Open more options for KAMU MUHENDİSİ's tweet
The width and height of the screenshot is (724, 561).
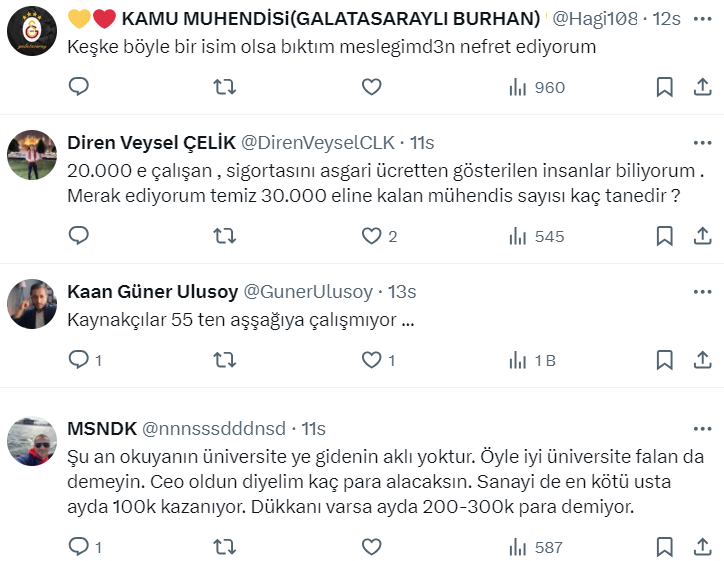702,18
